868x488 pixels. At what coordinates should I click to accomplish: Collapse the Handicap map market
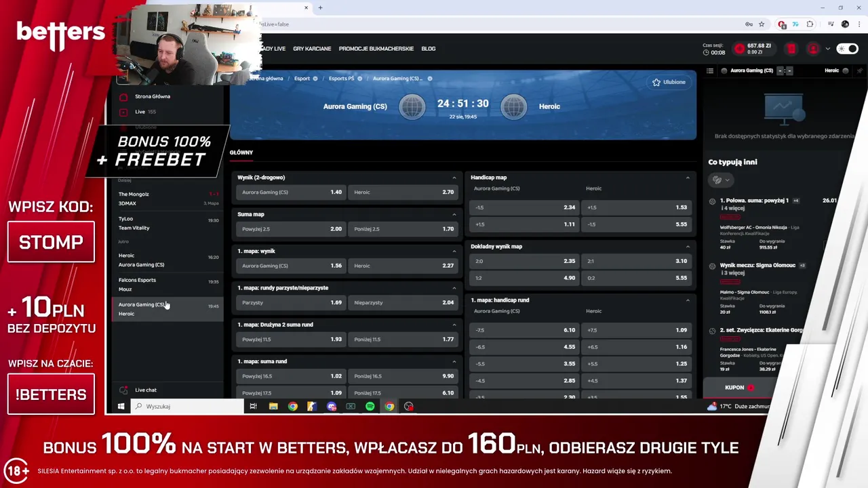(688, 178)
